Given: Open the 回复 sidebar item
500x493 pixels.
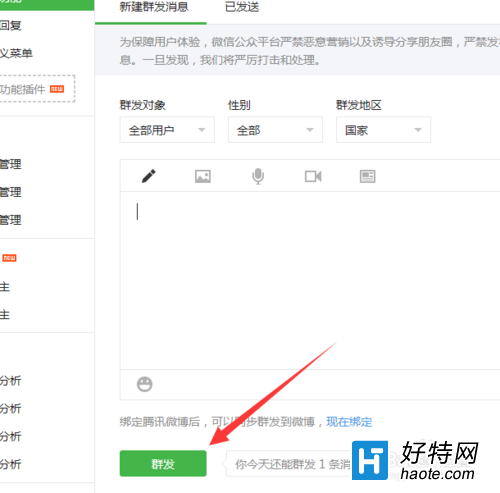Looking at the screenshot, I should click(x=11, y=26).
